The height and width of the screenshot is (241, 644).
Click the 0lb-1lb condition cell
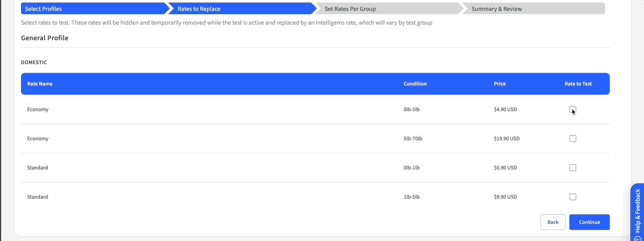[x=411, y=168]
